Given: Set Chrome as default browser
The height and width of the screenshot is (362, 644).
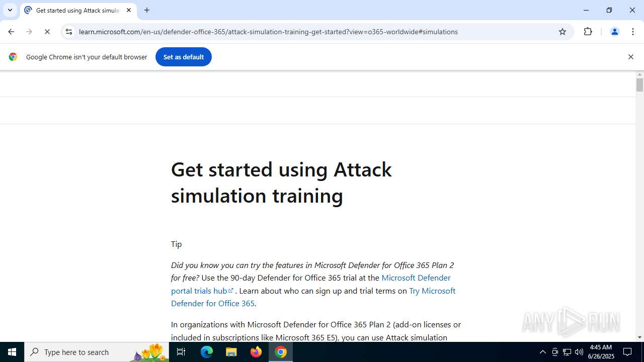Looking at the screenshot, I should tap(184, 57).
